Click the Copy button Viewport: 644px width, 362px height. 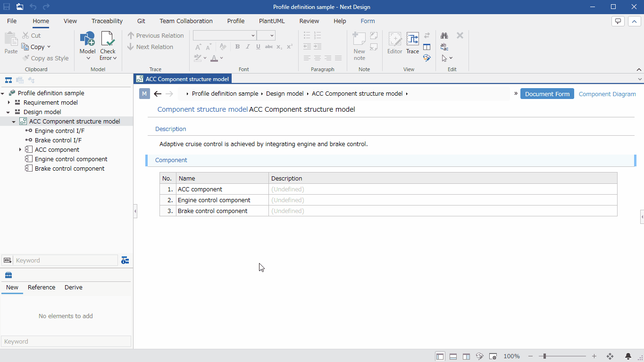(33, 47)
